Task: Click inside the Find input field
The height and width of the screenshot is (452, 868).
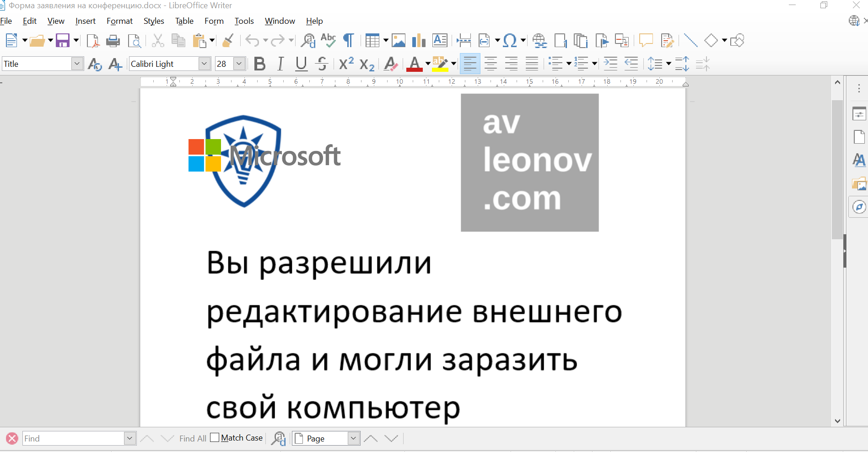Action: (73, 438)
